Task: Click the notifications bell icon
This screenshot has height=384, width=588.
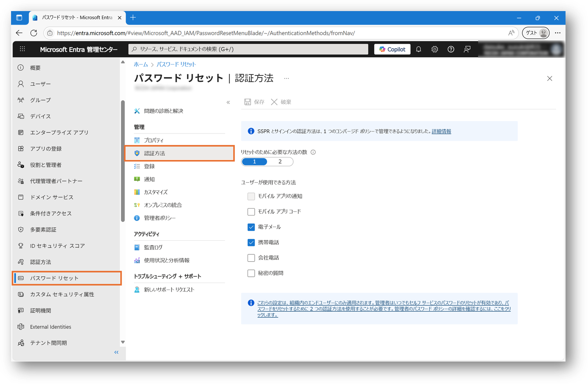Action: pos(418,49)
